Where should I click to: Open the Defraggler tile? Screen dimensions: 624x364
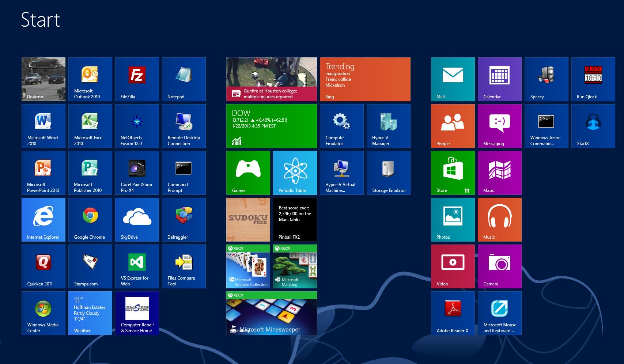184,219
